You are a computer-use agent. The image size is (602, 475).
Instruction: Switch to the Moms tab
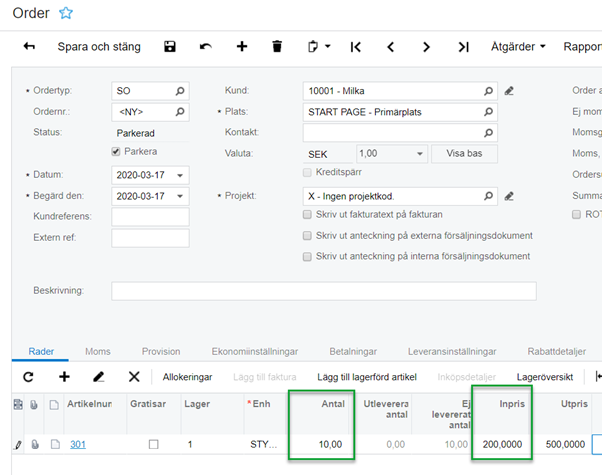[x=98, y=352]
